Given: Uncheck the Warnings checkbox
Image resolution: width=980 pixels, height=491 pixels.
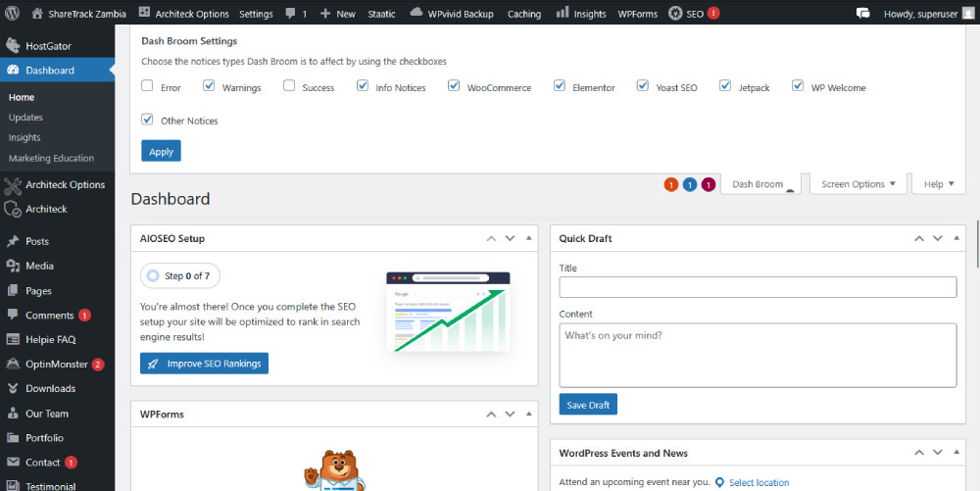Looking at the screenshot, I should point(209,85).
